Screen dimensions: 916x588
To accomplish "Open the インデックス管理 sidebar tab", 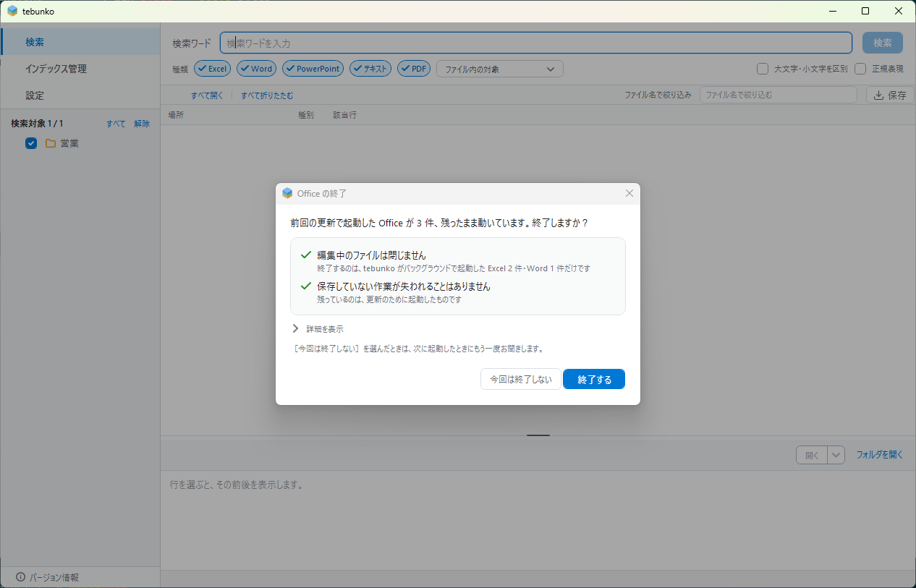I will tap(80, 69).
